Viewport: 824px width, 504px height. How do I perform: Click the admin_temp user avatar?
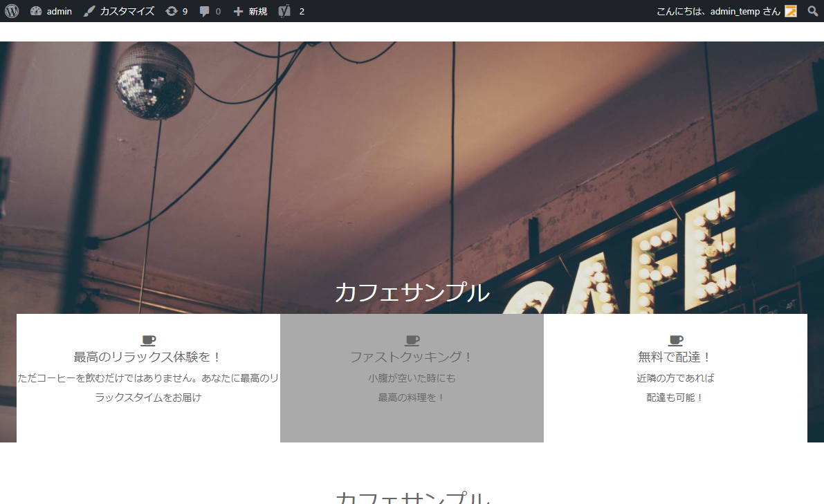click(x=791, y=11)
